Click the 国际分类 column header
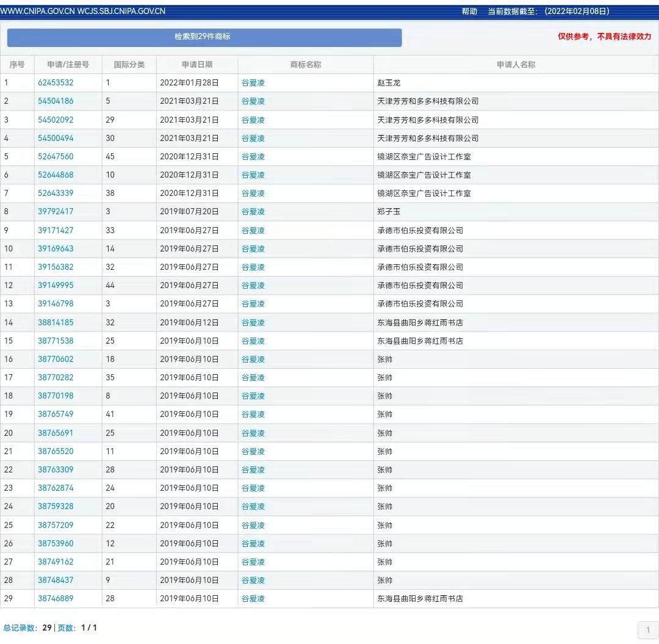This screenshot has height=644, width=659. [x=129, y=65]
